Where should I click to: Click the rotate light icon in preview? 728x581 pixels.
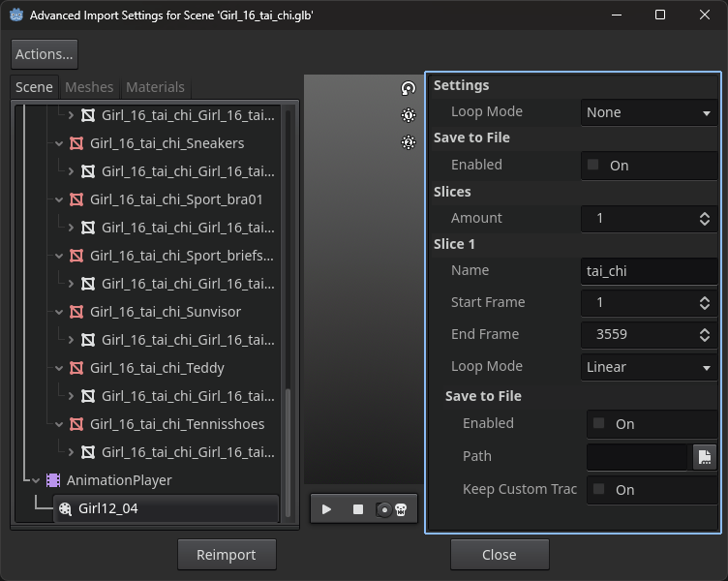pyautogui.click(x=409, y=88)
